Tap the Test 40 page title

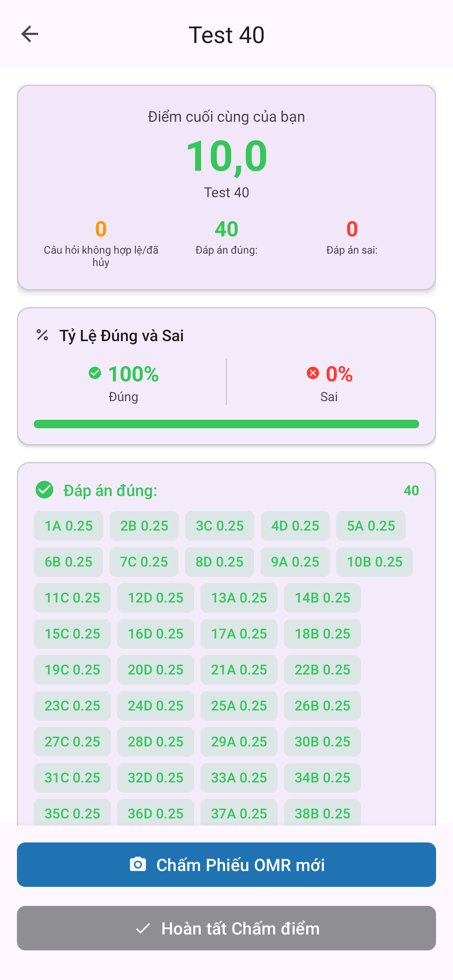coord(226,35)
